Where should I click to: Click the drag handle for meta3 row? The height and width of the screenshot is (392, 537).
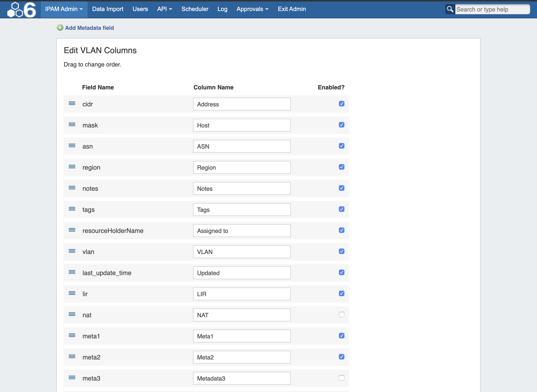click(x=72, y=378)
